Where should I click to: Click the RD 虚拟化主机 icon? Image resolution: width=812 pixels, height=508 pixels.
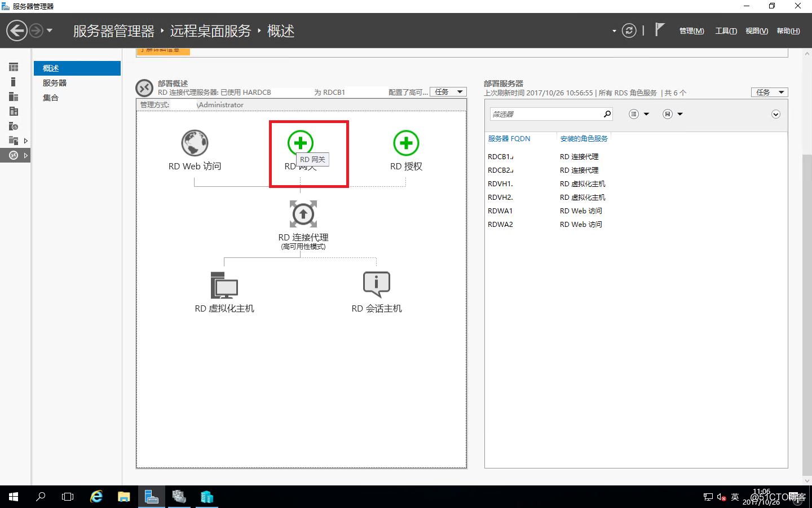tap(224, 285)
